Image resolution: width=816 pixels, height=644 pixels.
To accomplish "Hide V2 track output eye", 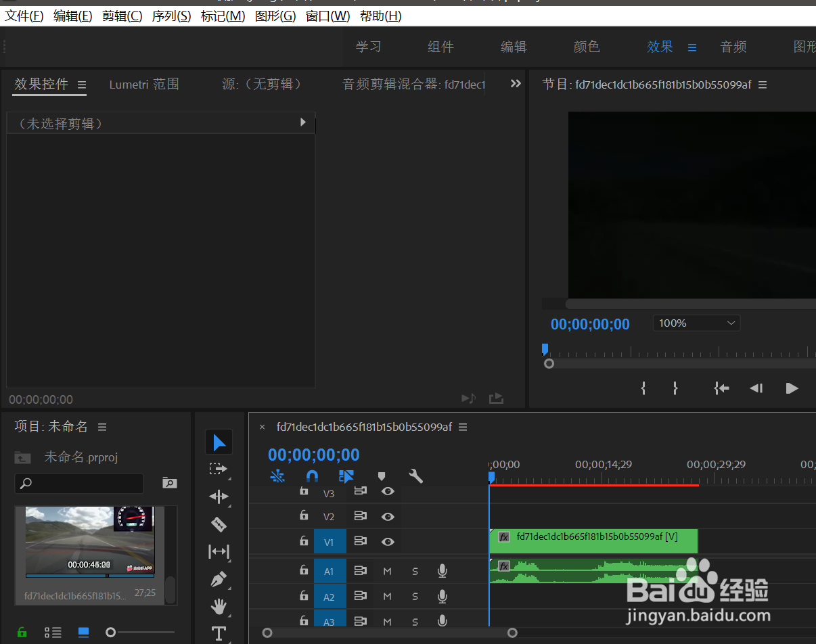I will (x=388, y=516).
